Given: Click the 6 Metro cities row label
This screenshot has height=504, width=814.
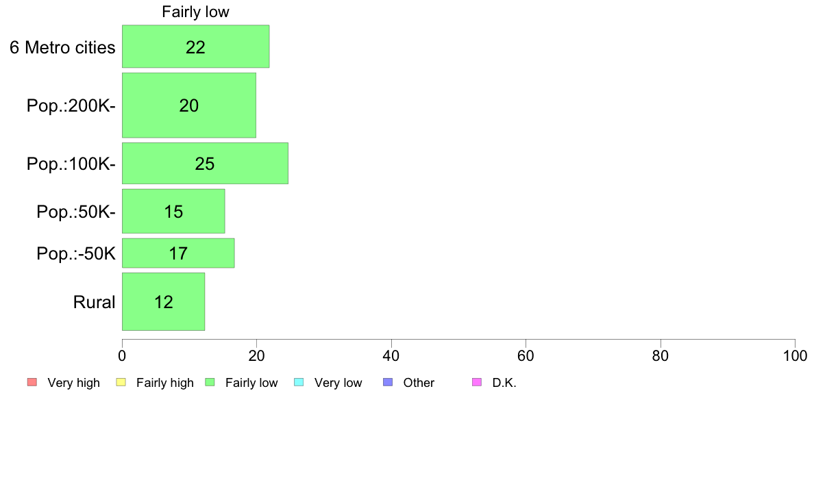Looking at the screenshot, I should point(62,47).
